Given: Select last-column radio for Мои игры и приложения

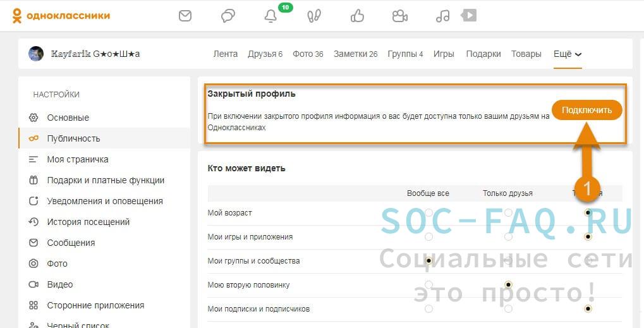Looking at the screenshot, I should coord(588,237).
